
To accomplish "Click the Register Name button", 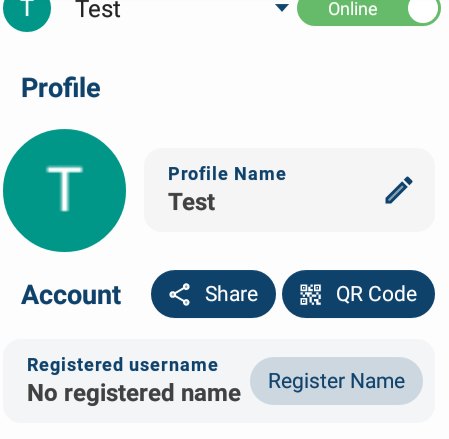I will coord(336,381).
